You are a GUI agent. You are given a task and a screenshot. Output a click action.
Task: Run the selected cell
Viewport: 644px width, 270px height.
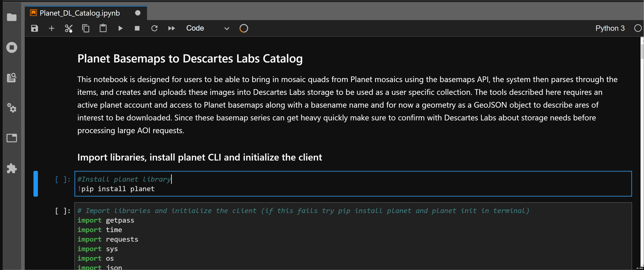[120, 28]
